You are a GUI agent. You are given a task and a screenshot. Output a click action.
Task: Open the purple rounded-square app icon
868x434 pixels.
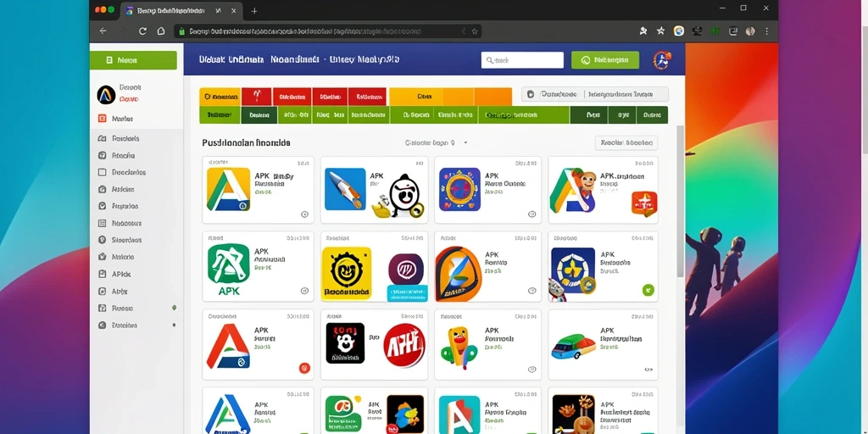tap(406, 269)
